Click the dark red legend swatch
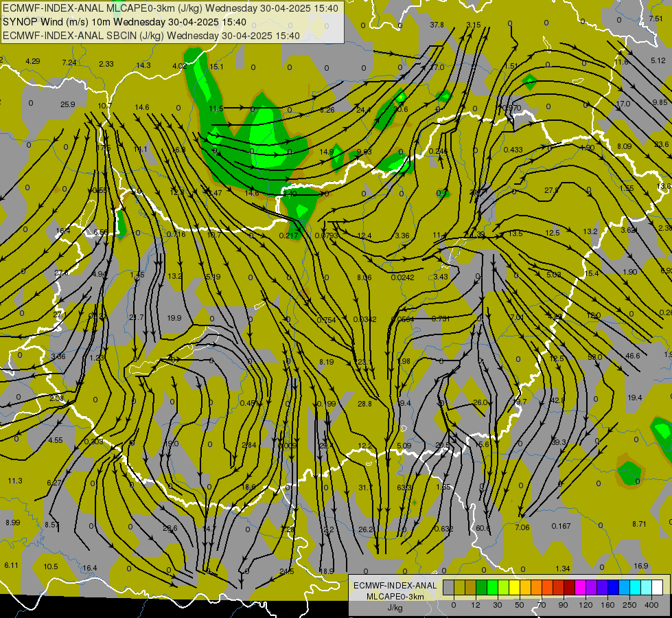The image size is (672, 618). point(569,587)
